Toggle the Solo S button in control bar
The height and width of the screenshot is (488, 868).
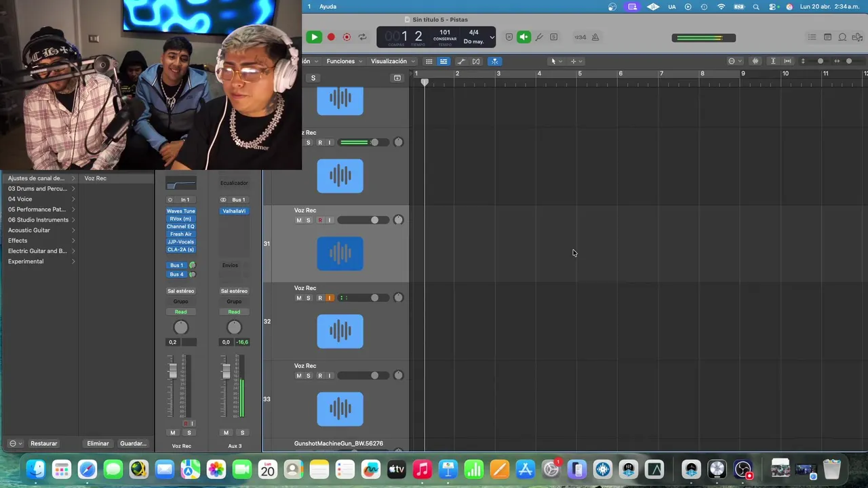(x=554, y=37)
